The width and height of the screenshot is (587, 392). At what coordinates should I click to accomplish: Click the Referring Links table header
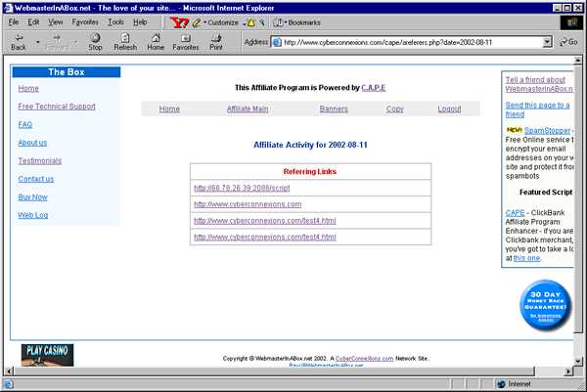pos(310,171)
